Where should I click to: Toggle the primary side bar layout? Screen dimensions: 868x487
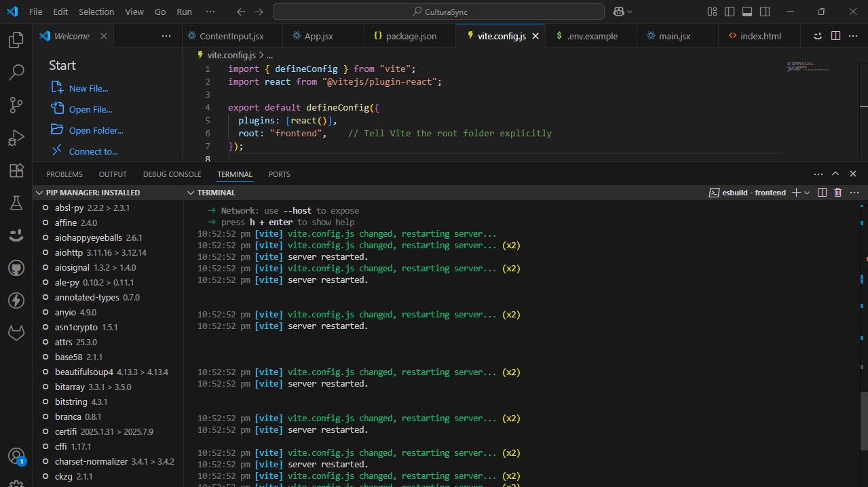pos(730,12)
